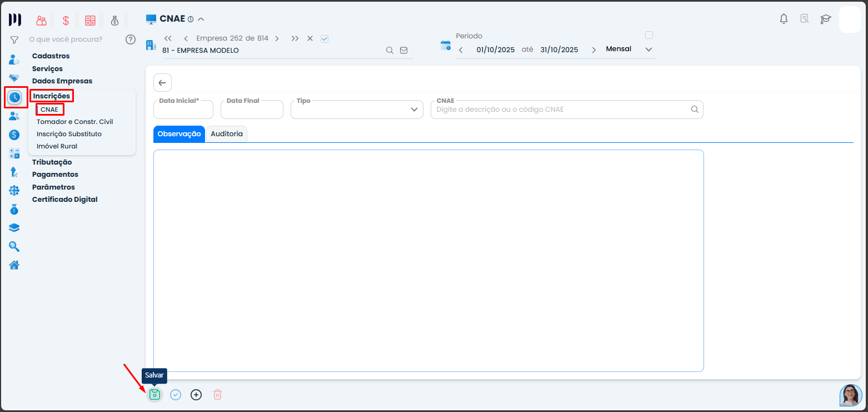Viewport: 868px width, 412px height.
Task: Toggle the checkbox above Mensal period
Action: pos(648,35)
